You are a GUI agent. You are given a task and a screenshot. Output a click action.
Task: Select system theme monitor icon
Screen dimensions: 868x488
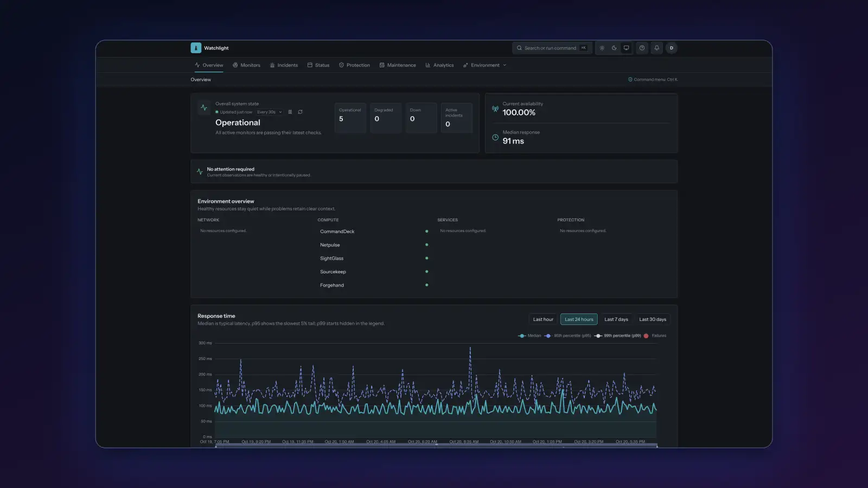point(626,48)
